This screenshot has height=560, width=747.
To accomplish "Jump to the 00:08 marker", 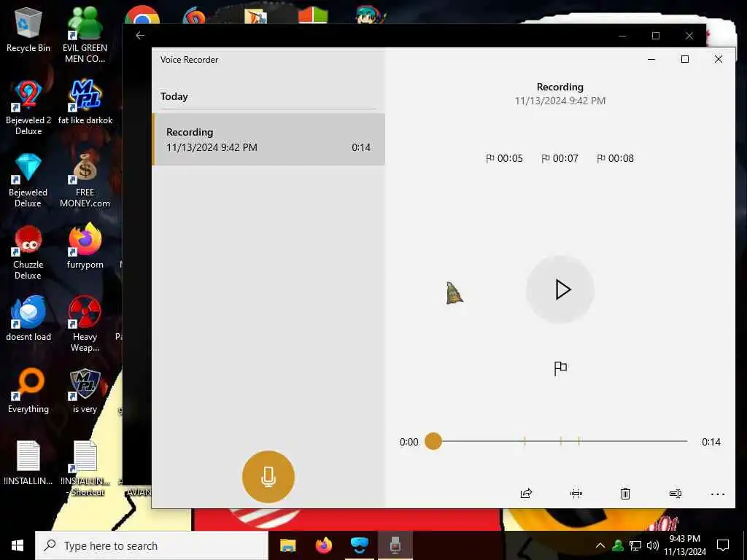I will (615, 158).
